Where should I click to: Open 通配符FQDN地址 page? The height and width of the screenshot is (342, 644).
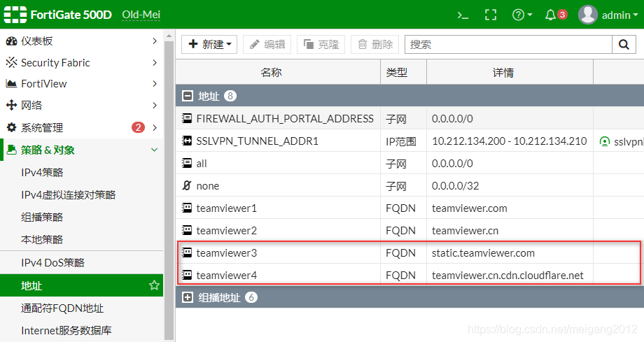pyautogui.click(x=62, y=308)
